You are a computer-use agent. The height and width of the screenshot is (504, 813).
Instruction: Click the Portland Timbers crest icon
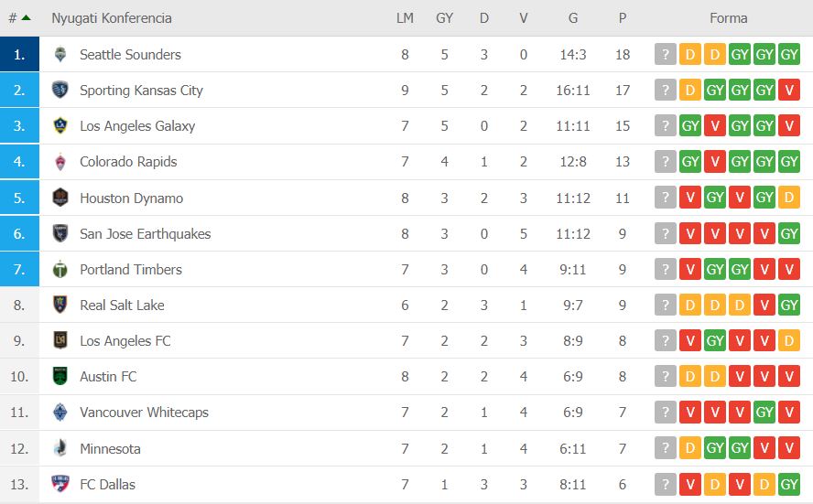coord(60,269)
